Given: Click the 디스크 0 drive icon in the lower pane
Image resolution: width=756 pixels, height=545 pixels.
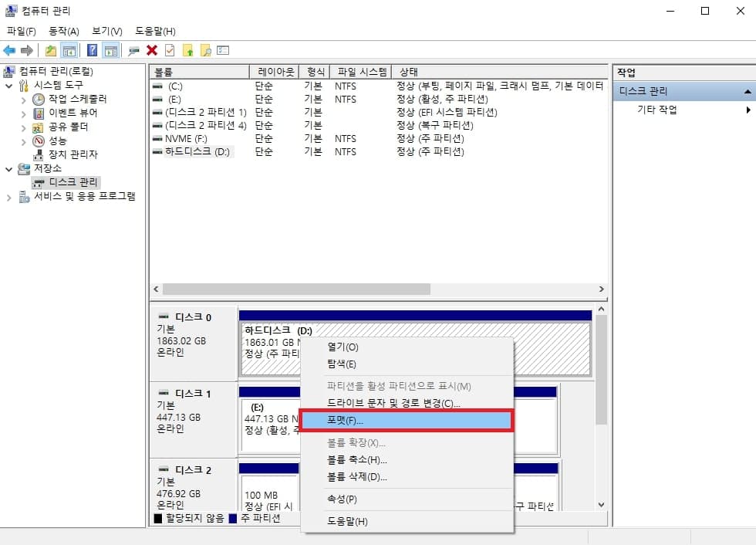Looking at the screenshot, I should click(x=165, y=317).
